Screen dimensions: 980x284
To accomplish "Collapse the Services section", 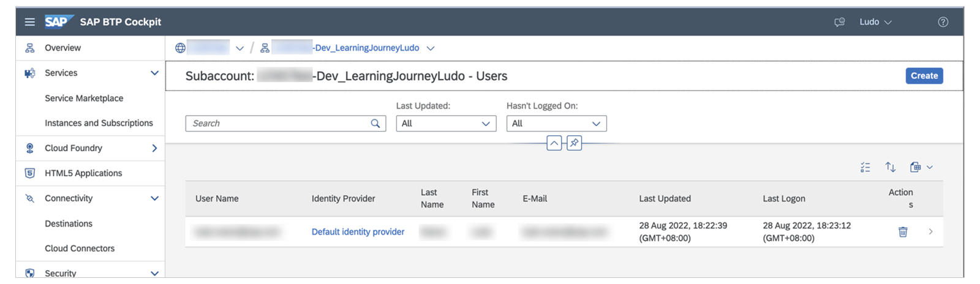I will (x=154, y=73).
